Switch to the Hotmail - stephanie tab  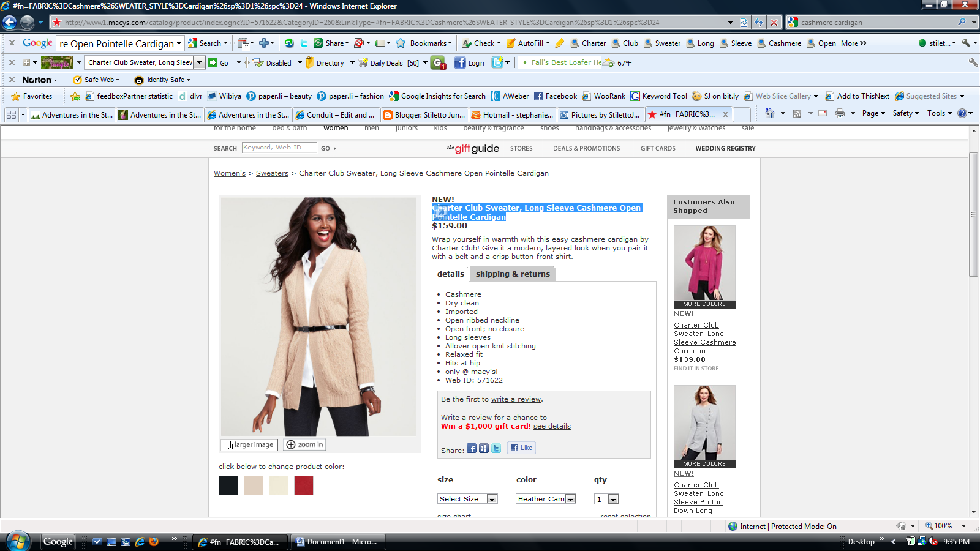coord(513,114)
